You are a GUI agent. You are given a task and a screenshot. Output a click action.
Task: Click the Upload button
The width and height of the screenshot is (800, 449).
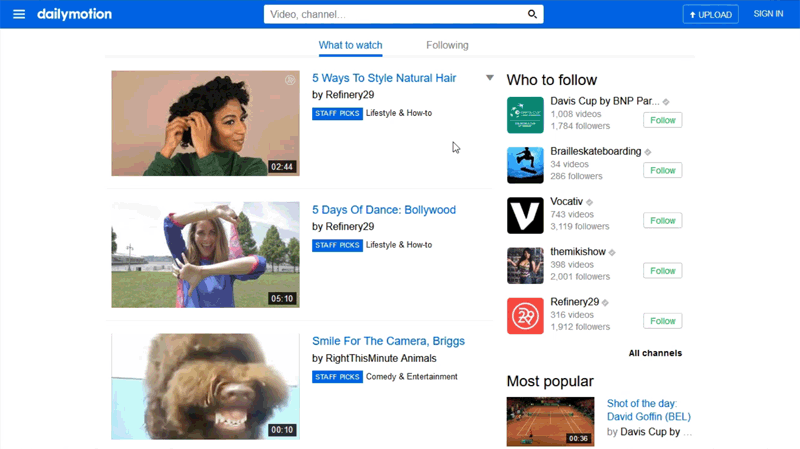pyautogui.click(x=710, y=14)
